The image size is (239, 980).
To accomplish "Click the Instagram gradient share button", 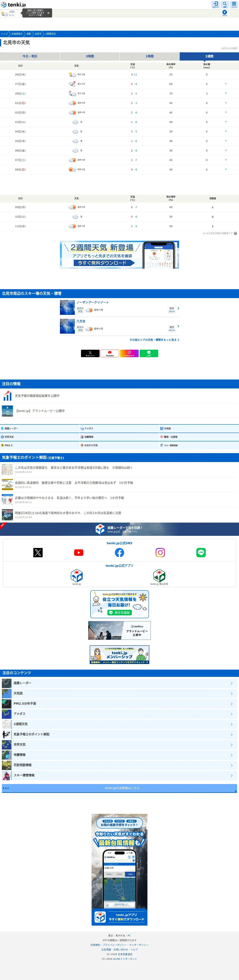I will point(129,353).
